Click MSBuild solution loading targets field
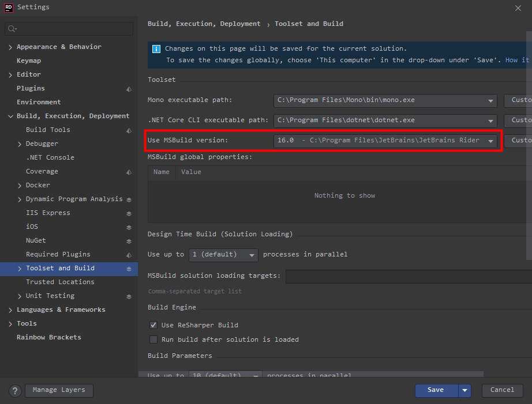 [x=409, y=276]
